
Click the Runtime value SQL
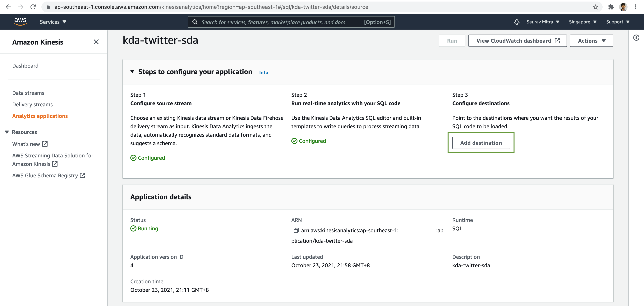457,228
